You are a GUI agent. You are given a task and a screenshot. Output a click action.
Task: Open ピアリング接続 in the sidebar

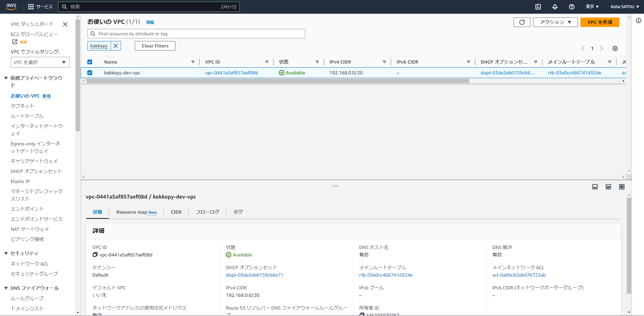click(x=27, y=239)
